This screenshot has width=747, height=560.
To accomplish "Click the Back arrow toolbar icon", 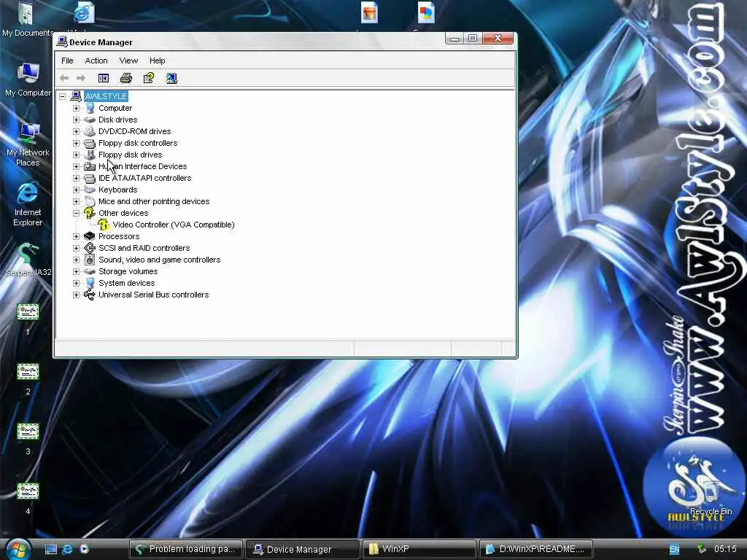I will (x=64, y=78).
